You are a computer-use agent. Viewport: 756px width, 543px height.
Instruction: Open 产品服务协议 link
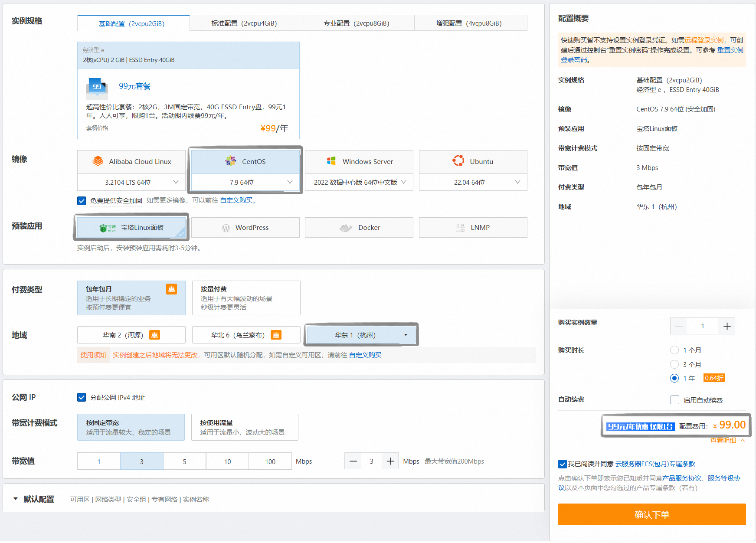682,478
